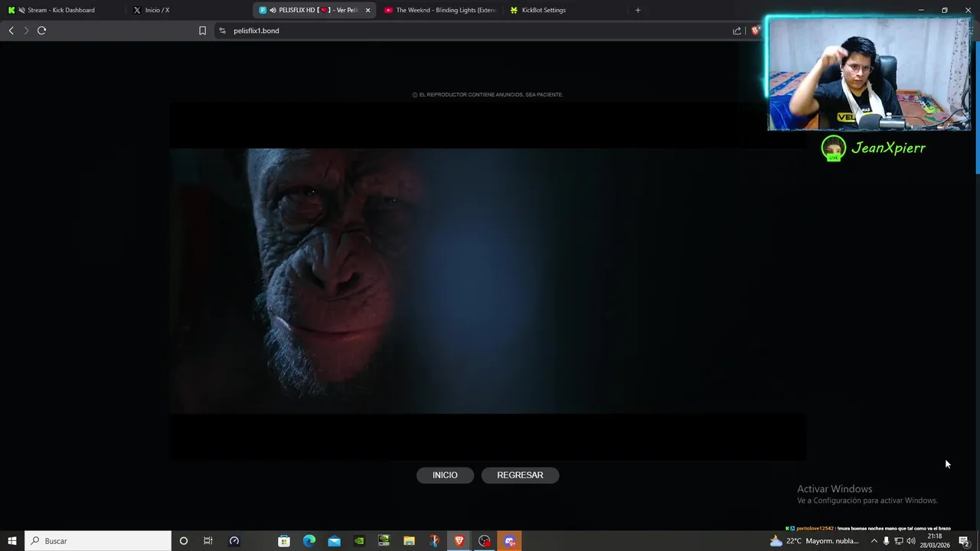Click the JeanXpierr live avatar badge
Screen dimensions: 980x551
(834, 148)
